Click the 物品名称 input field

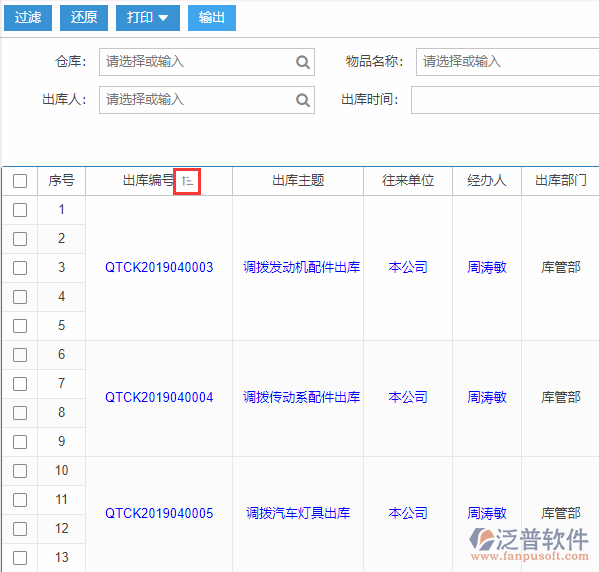507,62
